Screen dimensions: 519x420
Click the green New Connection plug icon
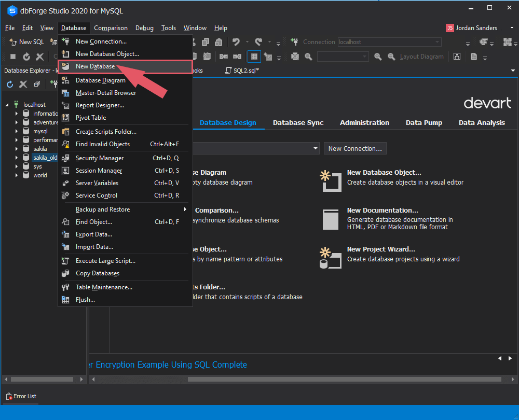tap(55, 83)
